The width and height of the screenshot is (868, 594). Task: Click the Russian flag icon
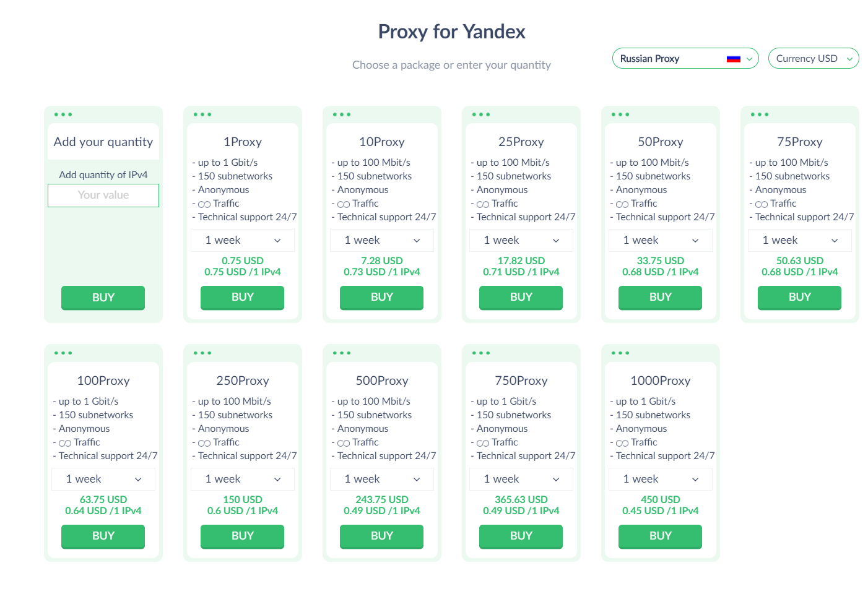tap(734, 58)
